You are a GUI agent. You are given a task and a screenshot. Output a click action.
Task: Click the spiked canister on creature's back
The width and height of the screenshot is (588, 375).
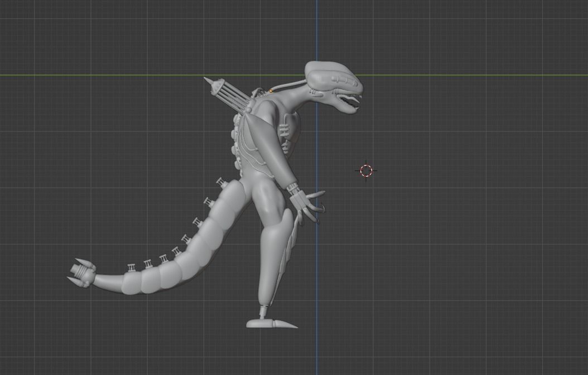coord(227,94)
